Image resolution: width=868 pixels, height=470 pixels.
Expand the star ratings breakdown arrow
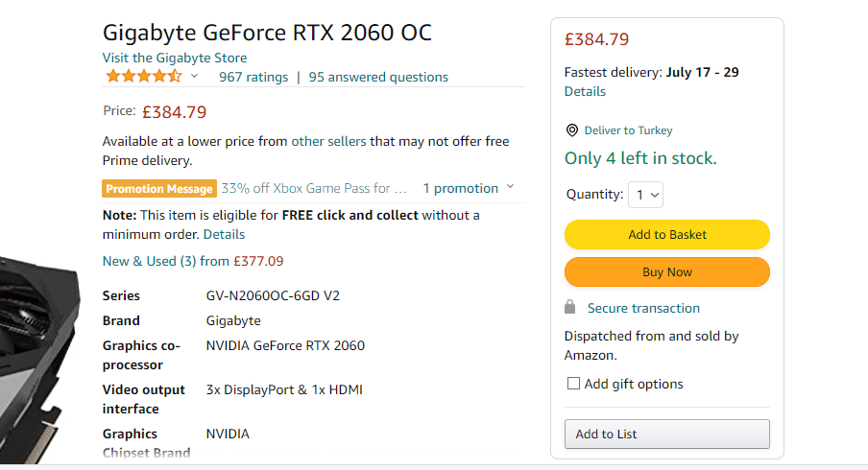coord(194,77)
